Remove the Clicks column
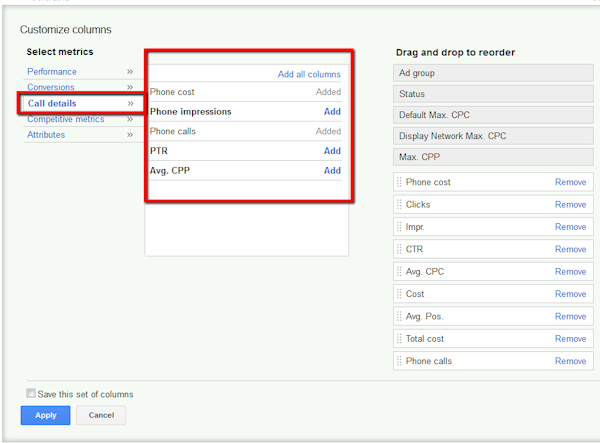This screenshot has height=443, width=600. (571, 204)
